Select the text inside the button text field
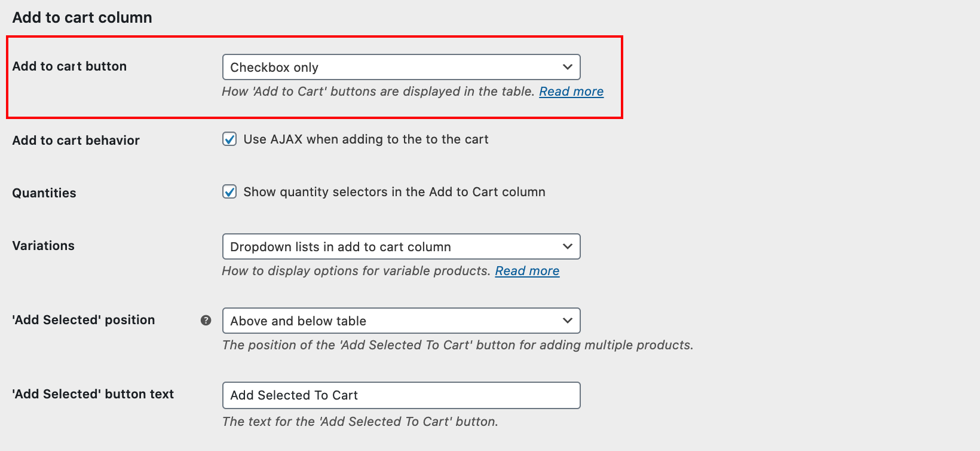Viewport: 980px width, 451px height. coord(400,395)
